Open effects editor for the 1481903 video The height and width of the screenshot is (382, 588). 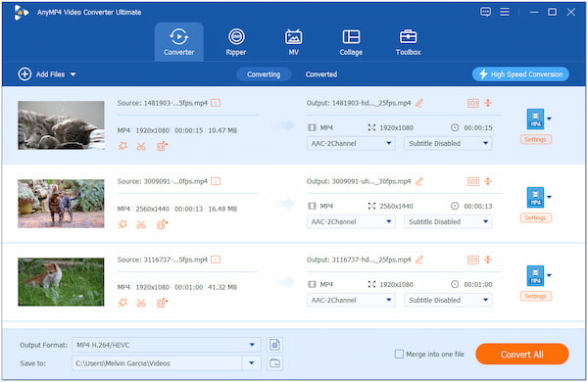pos(122,146)
